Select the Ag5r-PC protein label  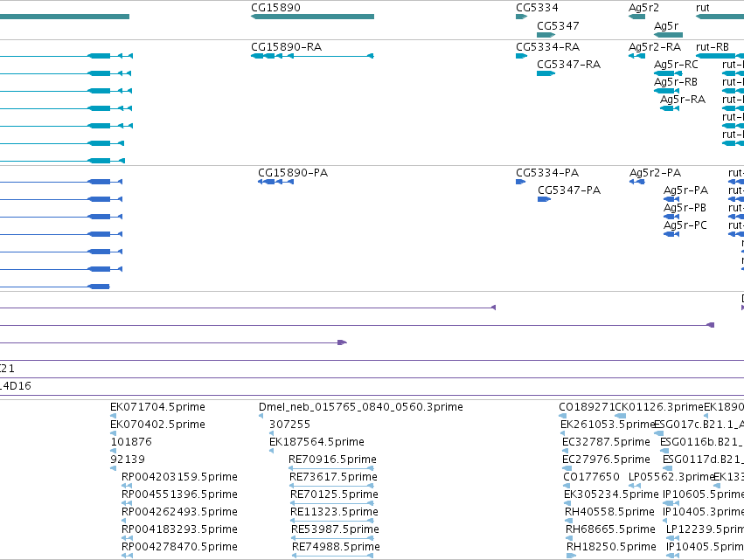pos(685,225)
